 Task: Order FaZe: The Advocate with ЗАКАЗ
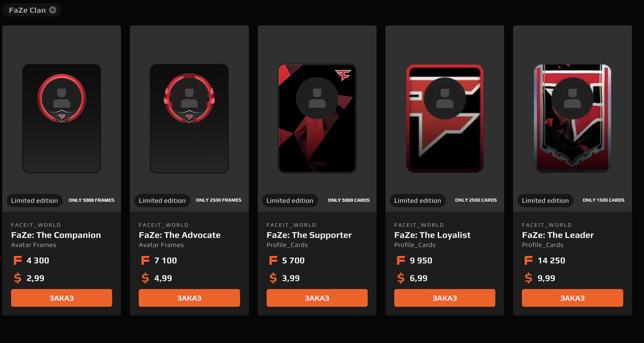[x=189, y=298]
